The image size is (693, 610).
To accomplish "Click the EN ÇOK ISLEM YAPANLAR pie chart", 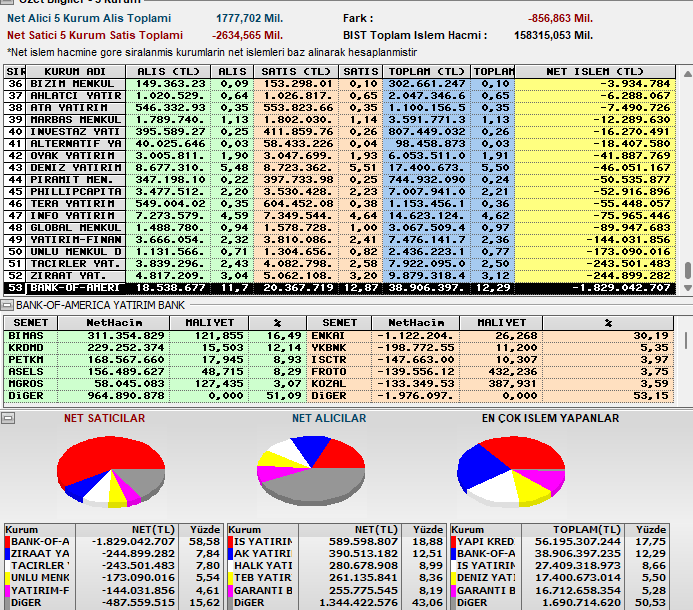I will tap(511, 472).
